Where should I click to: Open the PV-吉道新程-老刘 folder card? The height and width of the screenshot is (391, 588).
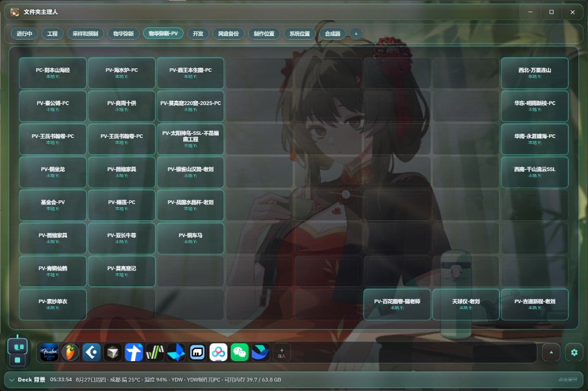(x=535, y=304)
